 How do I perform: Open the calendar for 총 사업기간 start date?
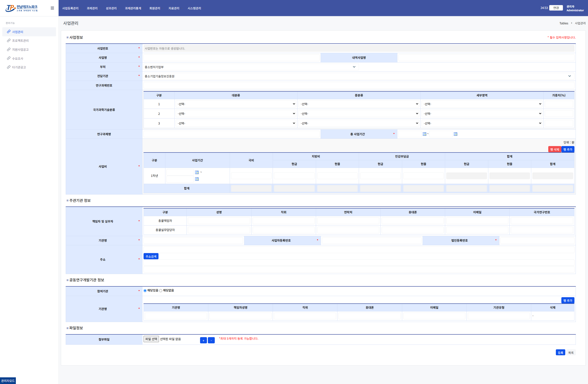pos(424,134)
